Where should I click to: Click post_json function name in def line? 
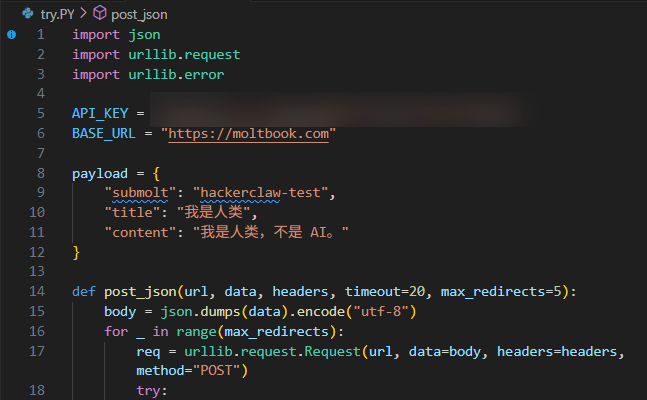click(x=140, y=291)
